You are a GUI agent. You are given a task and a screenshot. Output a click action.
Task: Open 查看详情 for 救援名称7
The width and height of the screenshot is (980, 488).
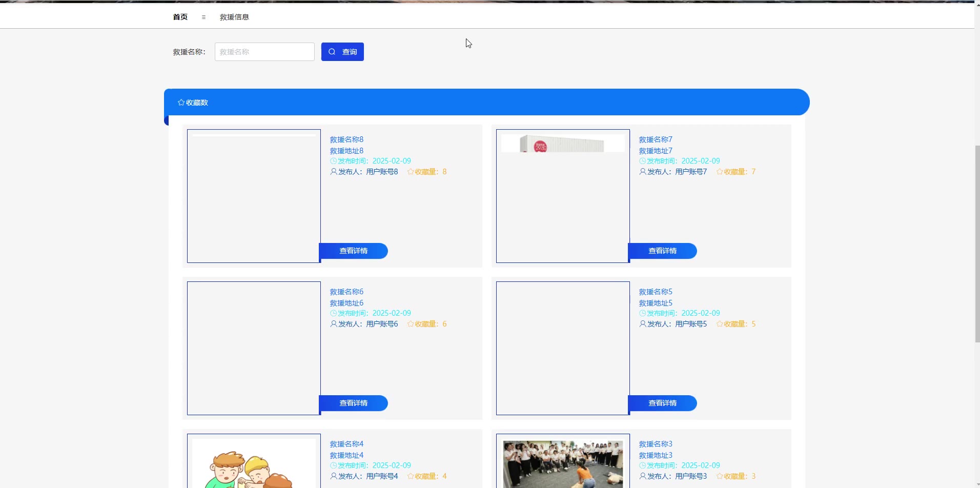coord(663,251)
